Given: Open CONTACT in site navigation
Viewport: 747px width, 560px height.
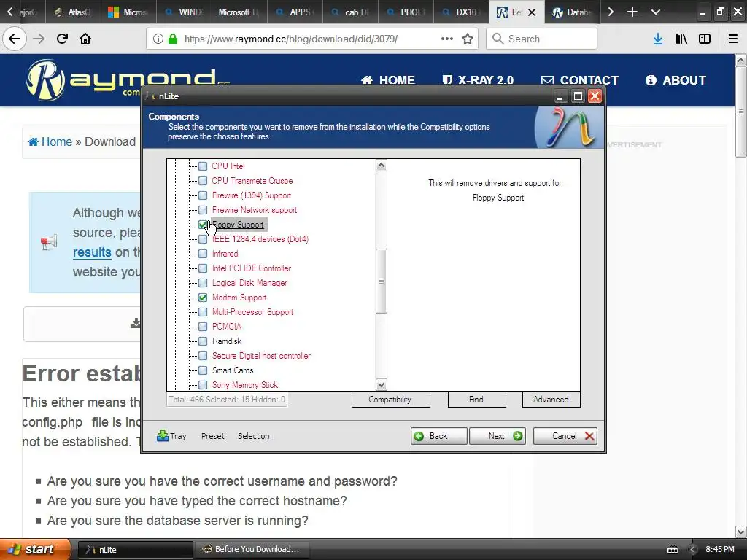Looking at the screenshot, I should pos(580,80).
